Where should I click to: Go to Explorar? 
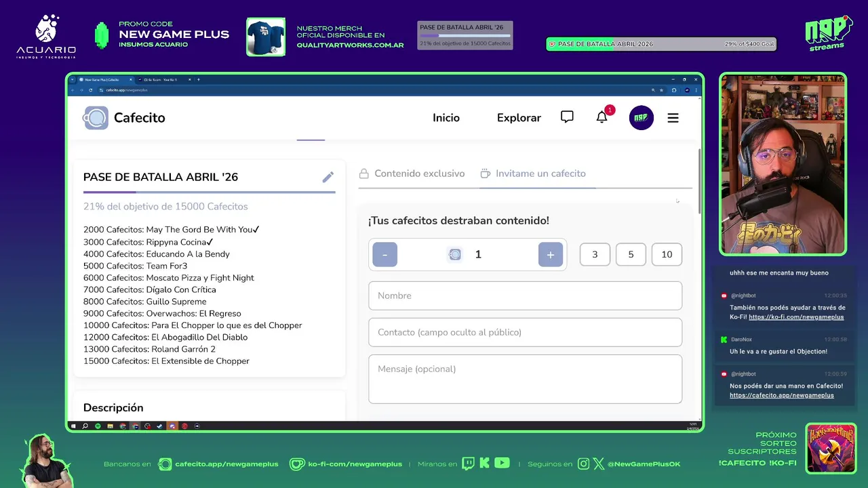pyautogui.click(x=519, y=118)
